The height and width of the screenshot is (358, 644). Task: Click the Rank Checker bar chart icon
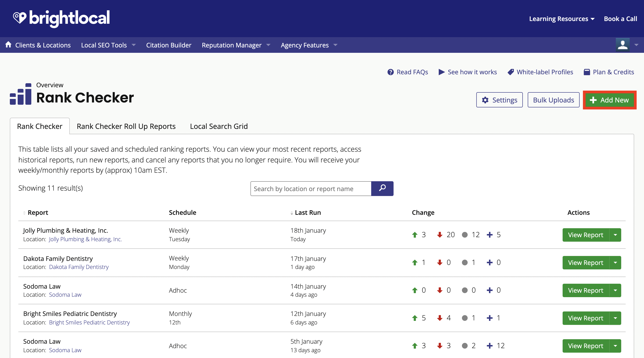pos(21,94)
